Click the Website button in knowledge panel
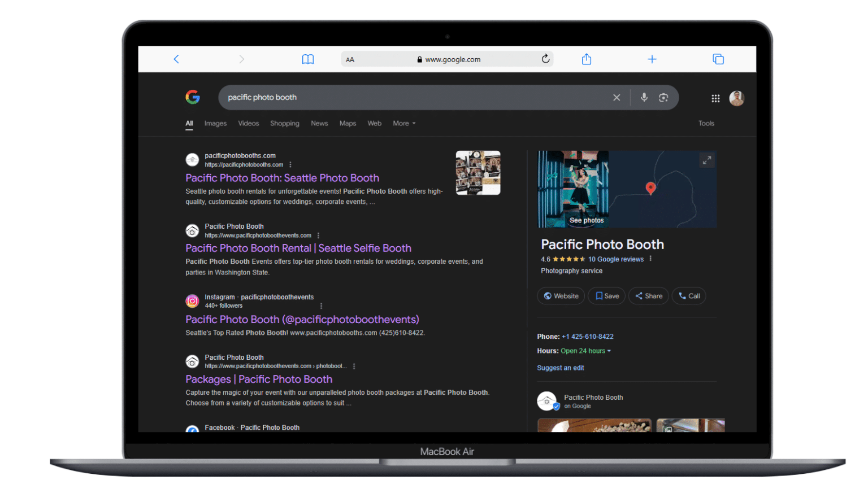868x493 pixels. pos(561,296)
